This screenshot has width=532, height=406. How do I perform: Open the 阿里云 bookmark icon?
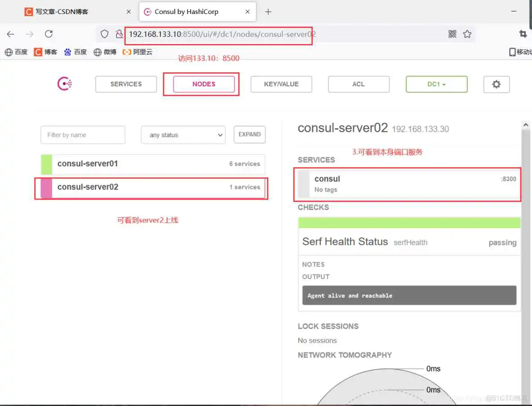coord(126,51)
